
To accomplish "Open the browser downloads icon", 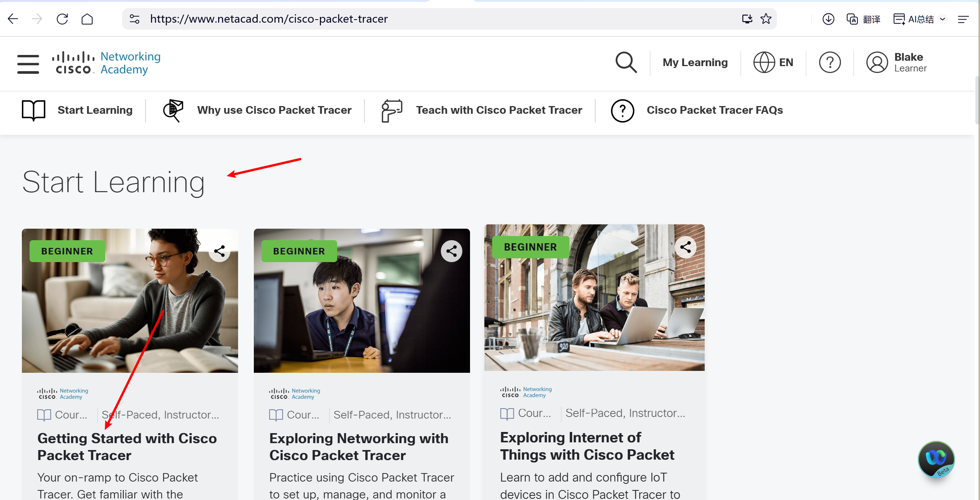I will [828, 19].
